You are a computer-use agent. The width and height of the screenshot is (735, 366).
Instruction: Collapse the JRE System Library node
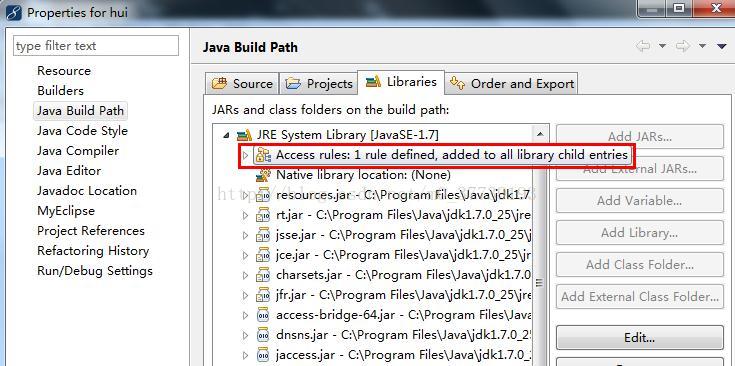coord(227,135)
